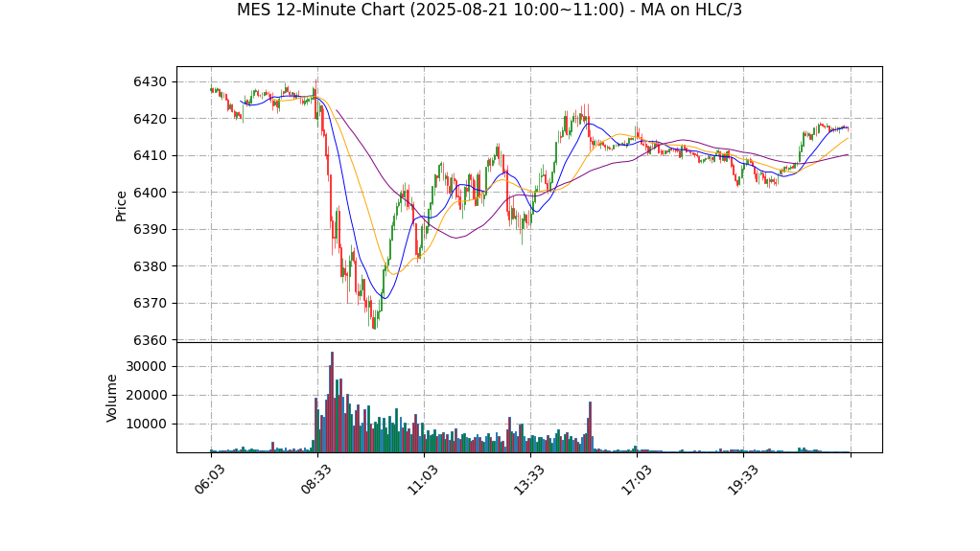980x551 pixels.
Task: Click the Volume y-axis title
Action: 111,398
